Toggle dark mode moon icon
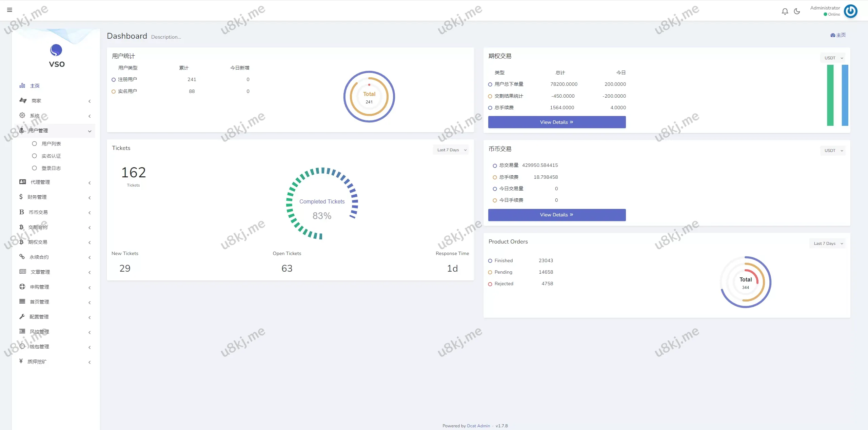This screenshot has width=868, height=430. (797, 12)
